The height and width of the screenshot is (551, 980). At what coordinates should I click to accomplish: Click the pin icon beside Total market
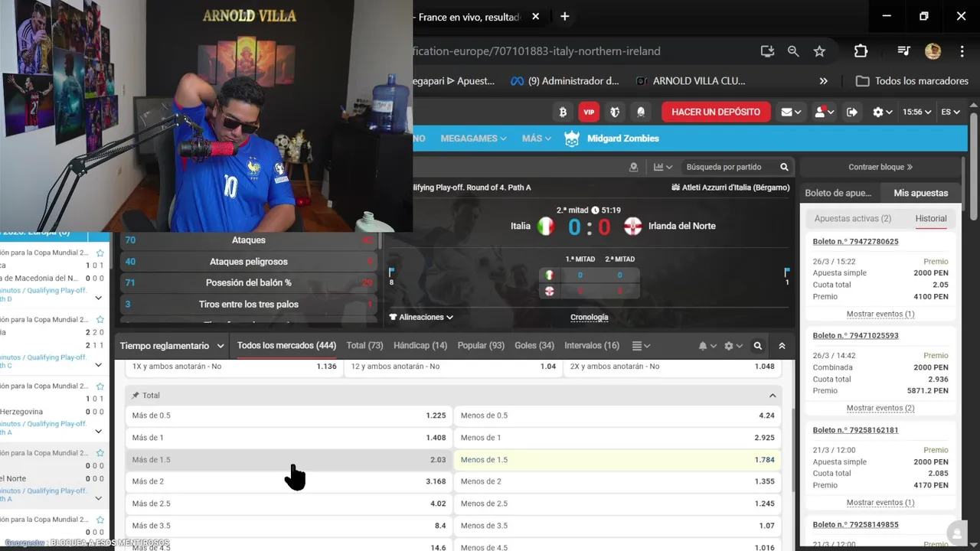pyautogui.click(x=136, y=396)
